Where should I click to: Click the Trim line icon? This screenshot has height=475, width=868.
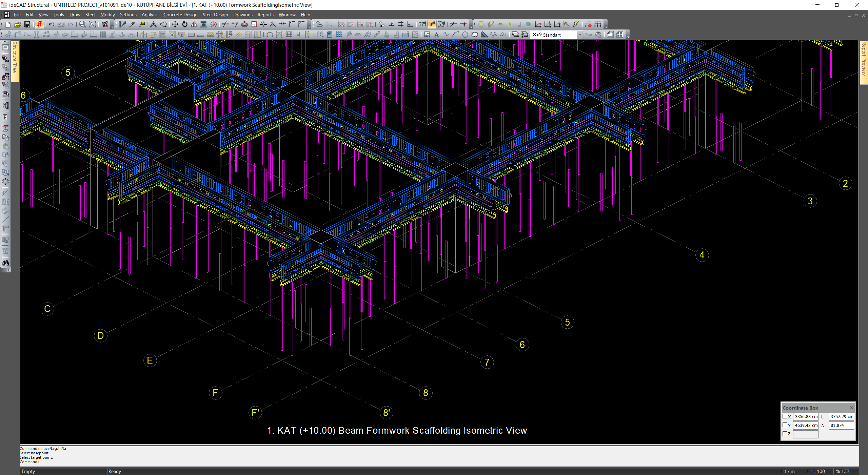pyautogui.click(x=225, y=24)
